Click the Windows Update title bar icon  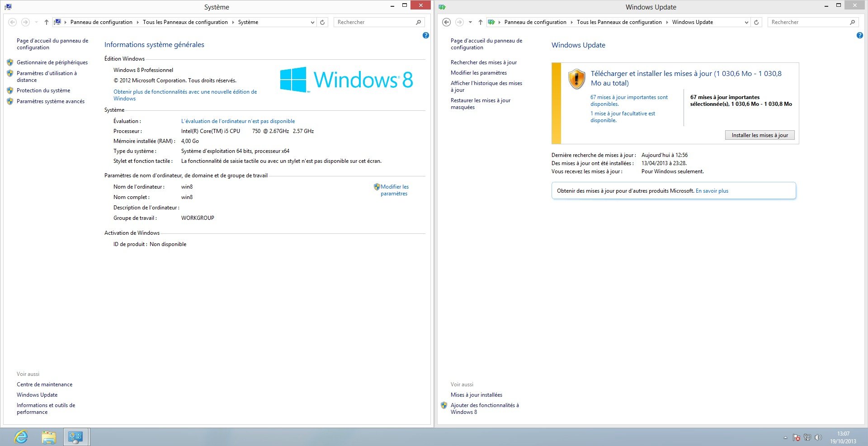point(442,7)
